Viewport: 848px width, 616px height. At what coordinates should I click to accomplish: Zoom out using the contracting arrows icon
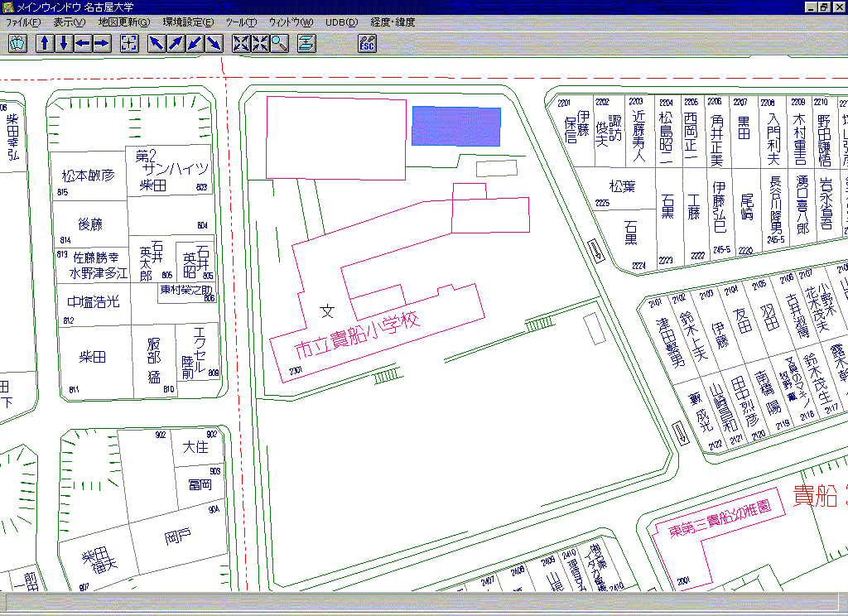(260, 44)
